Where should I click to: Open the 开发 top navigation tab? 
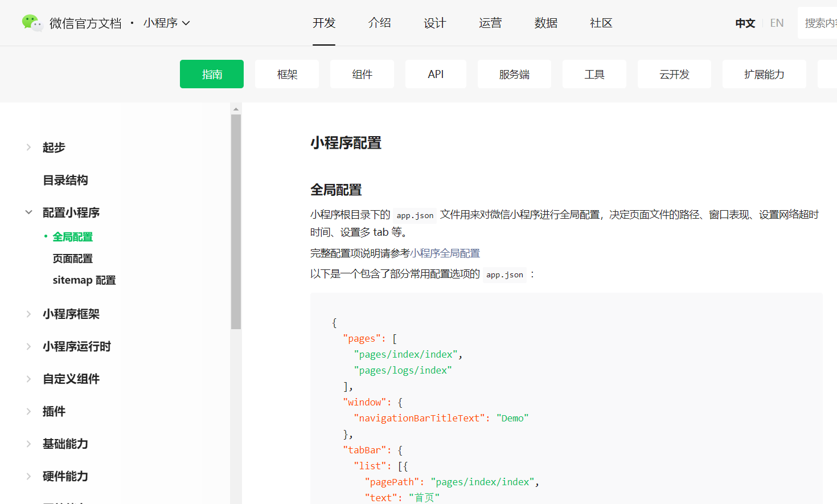(x=324, y=23)
